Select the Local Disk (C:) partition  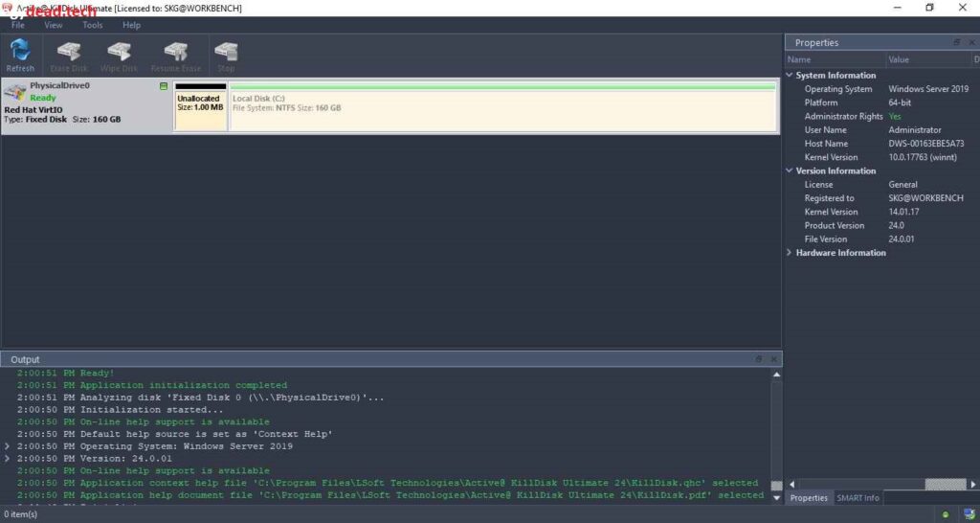coord(502,106)
